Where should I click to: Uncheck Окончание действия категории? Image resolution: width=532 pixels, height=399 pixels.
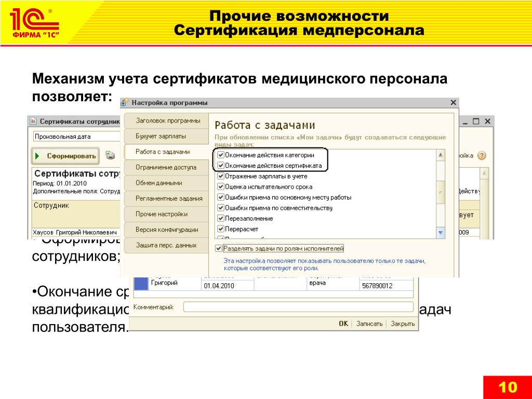click(x=221, y=155)
